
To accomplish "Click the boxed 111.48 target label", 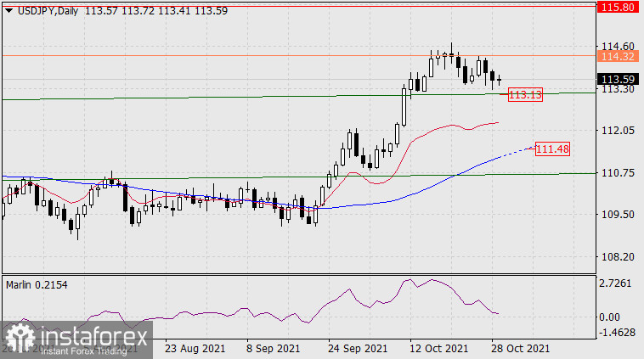I will pos(552,149).
